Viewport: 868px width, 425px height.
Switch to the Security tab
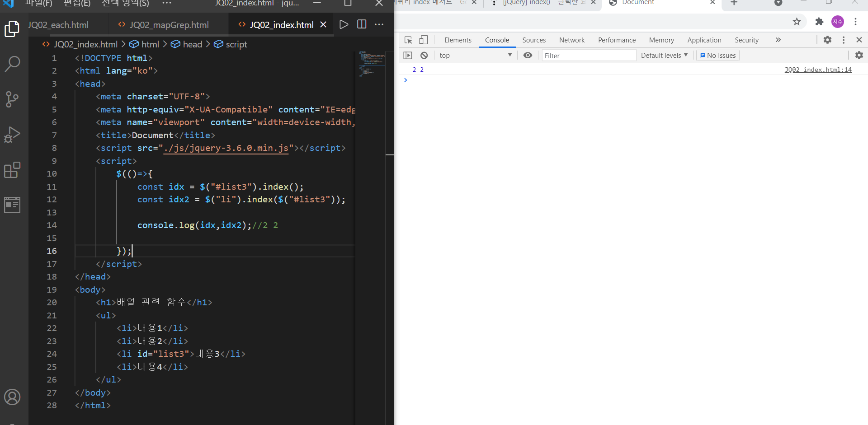746,40
